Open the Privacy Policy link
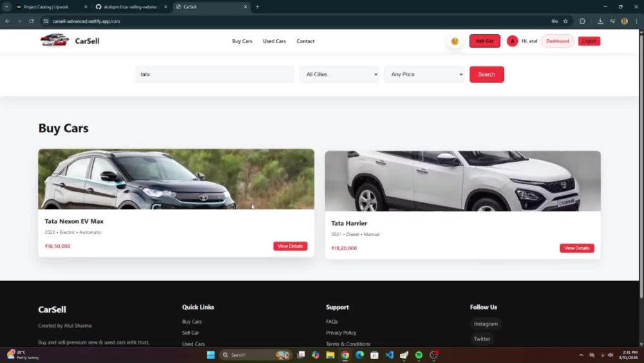This screenshot has width=644, height=363. [341, 333]
